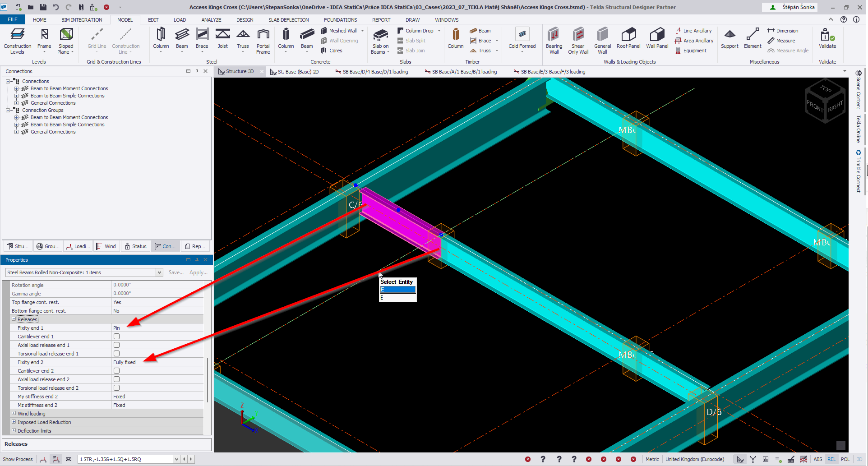Click the Apply... button in Properties
The height and width of the screenshot is (466, 868).
coord(198,272)
